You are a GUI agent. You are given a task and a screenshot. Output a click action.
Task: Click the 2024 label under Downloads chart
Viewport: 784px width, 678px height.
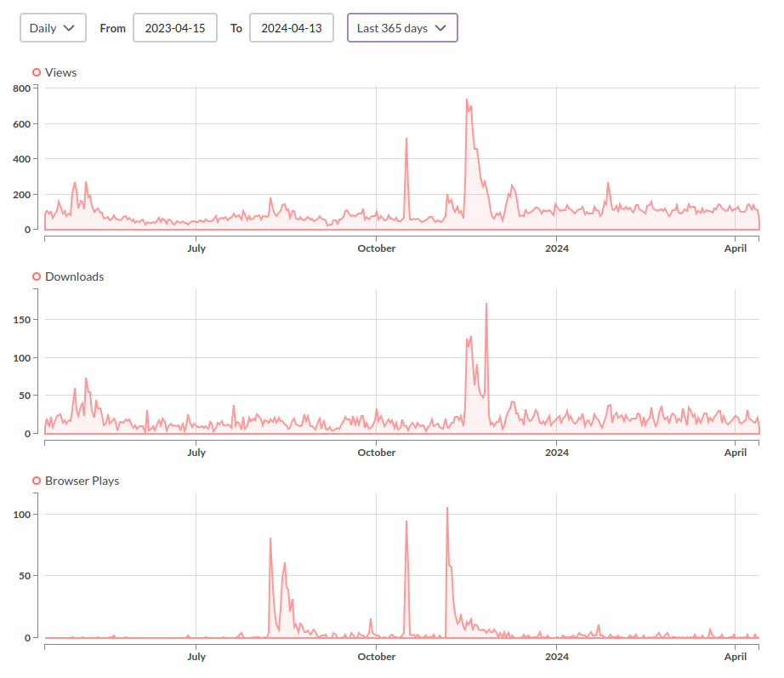click(x=557, y=453)
